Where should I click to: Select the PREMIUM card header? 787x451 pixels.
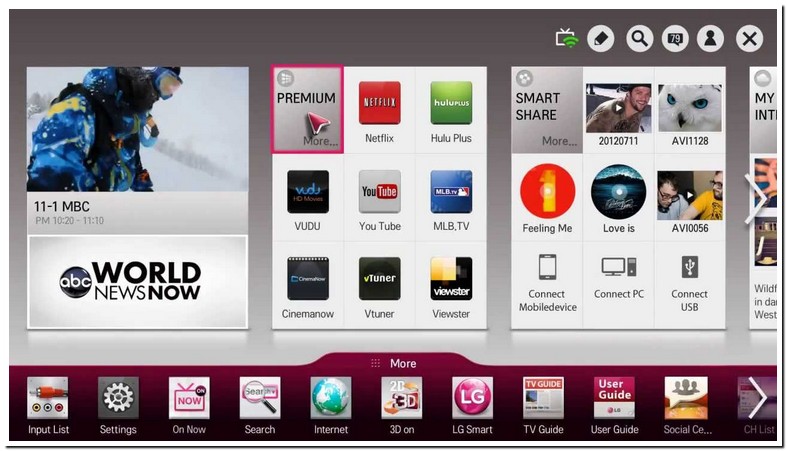pyautogui.click(x=308, y=109)
